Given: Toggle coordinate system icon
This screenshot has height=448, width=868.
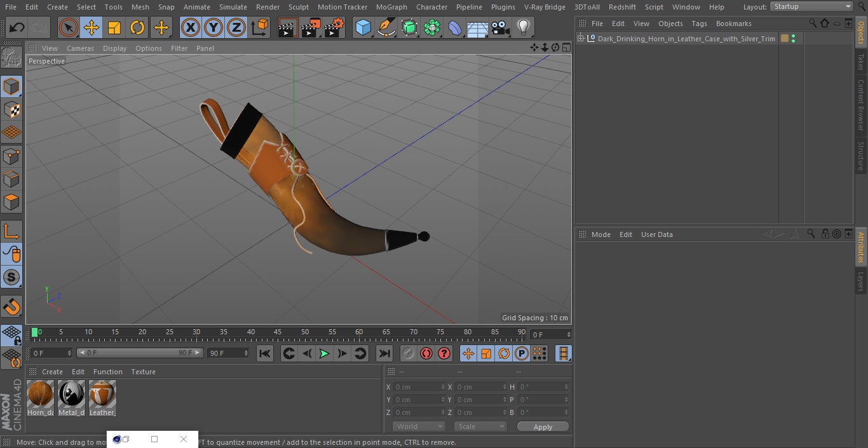Looking at the screenshot, I should tap(260, 27).
